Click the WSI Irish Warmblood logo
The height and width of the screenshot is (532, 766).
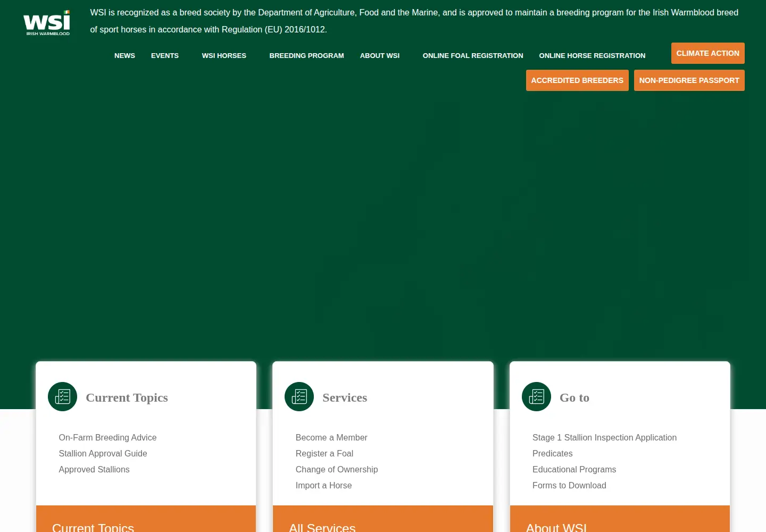[47, 23]
